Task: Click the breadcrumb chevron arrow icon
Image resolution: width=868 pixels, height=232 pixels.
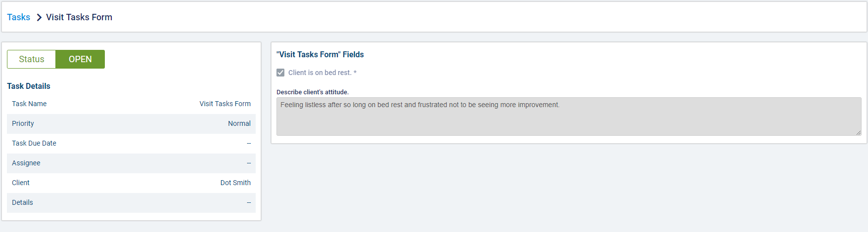Action: (x=39, y=18)
